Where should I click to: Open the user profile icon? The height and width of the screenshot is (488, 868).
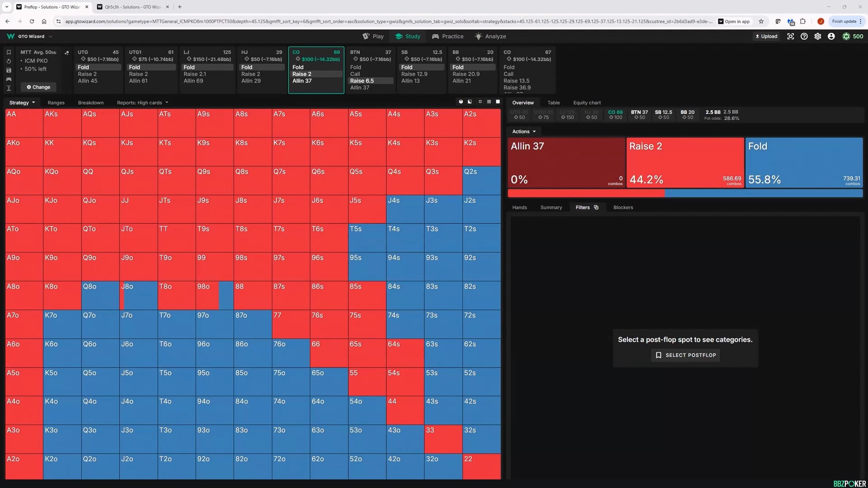pyautogui.click(x=831, y=36)
